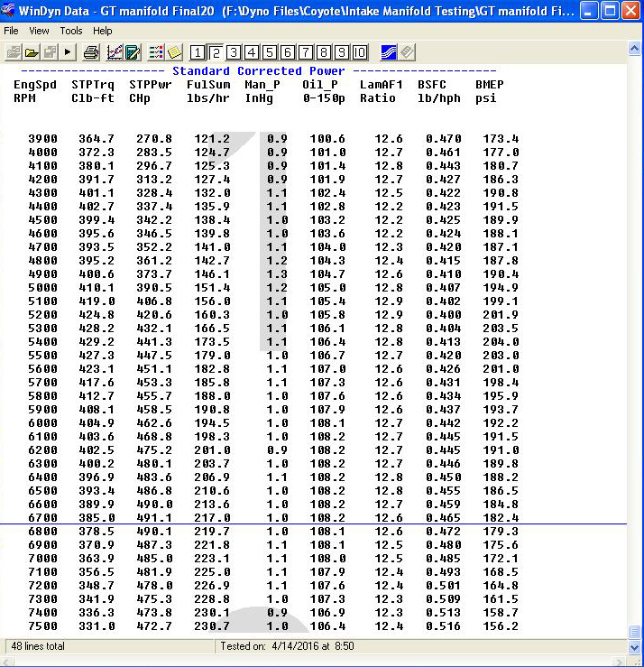Screen dimensions: 644x667
Task: Click fuel flow value 230.7
Action: click(x=212, y=625)
